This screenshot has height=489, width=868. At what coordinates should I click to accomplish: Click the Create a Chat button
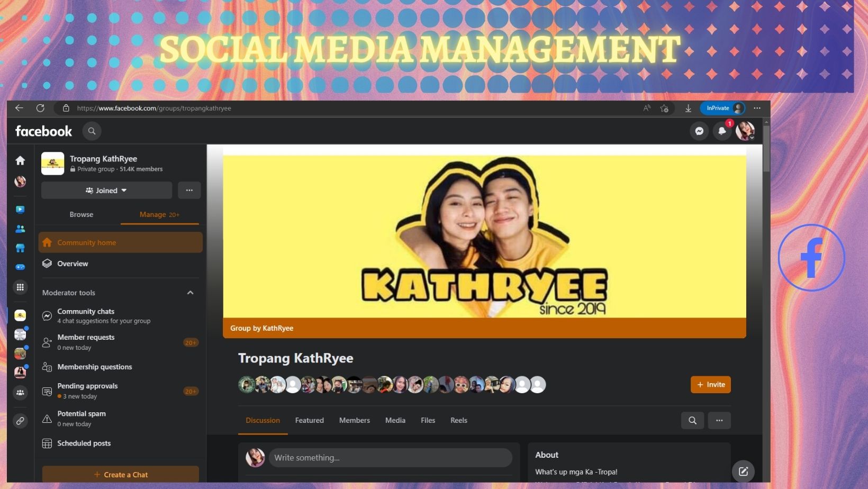[121, 474]
